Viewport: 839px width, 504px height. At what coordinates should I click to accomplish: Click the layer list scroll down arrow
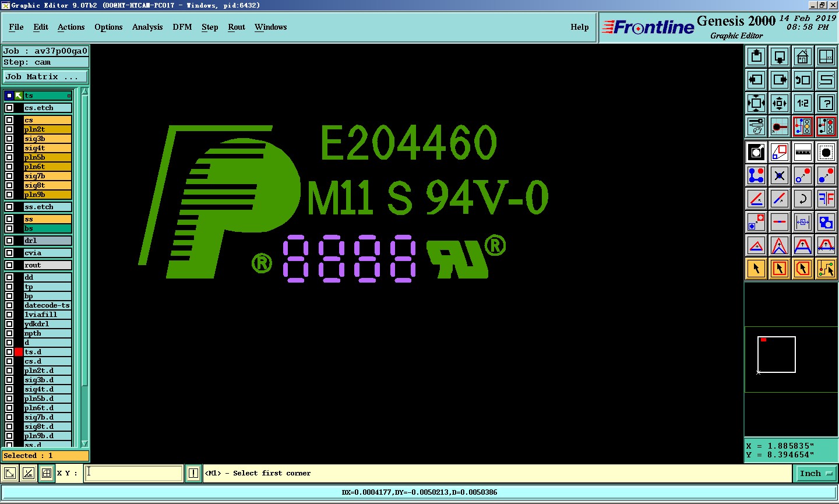pos(84,443)
